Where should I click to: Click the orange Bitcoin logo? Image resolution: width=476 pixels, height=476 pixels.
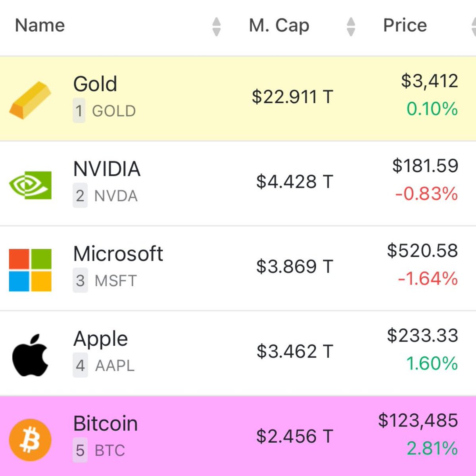30,440
